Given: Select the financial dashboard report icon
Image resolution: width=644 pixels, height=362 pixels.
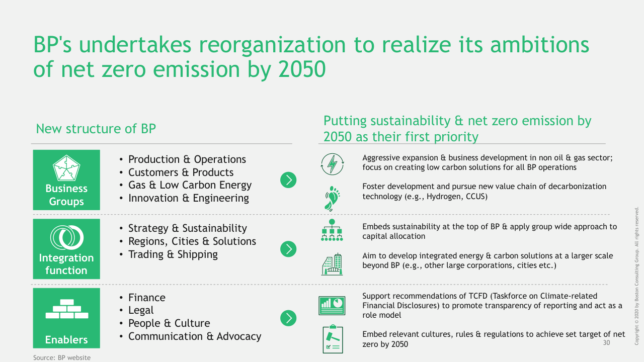Looking at the screenshot, I should 332,305.
